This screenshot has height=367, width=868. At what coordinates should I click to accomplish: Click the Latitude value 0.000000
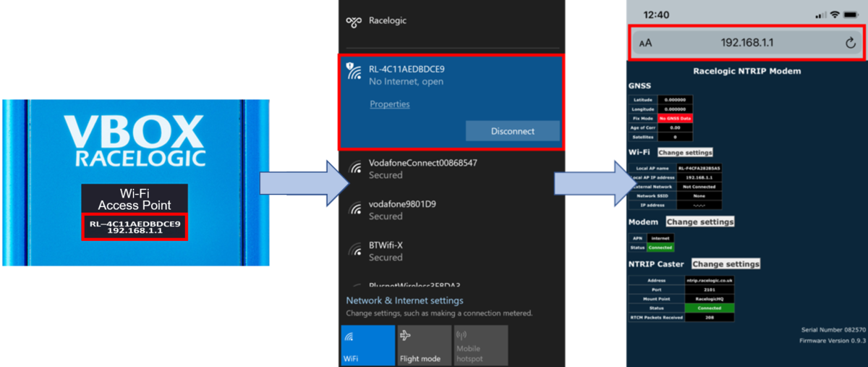(675, 99)
